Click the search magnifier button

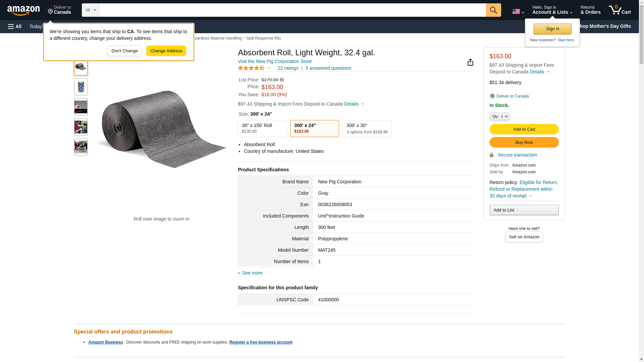(493, 10)
